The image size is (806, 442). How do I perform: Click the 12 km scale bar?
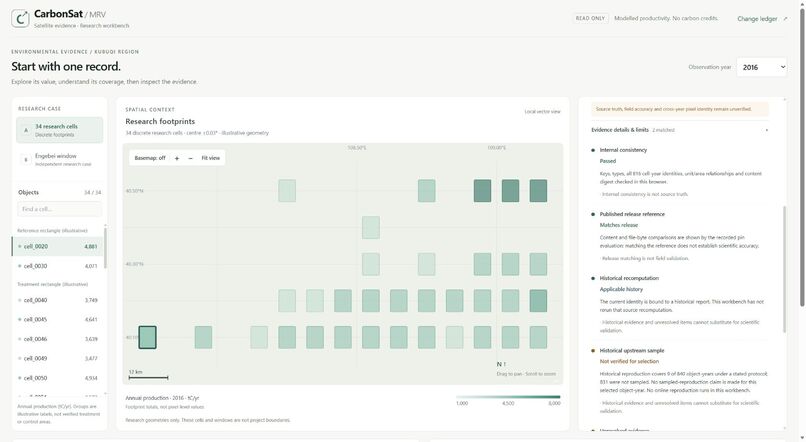click(148, 377)
